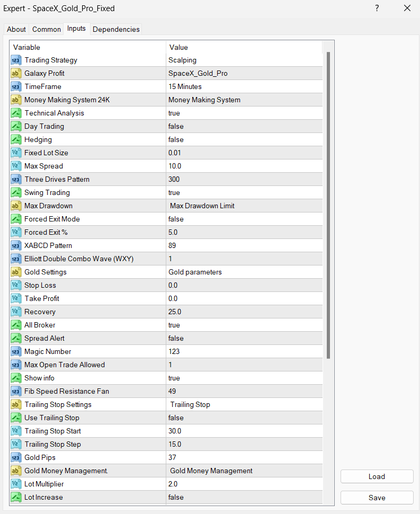Viewport: 420px width, 514px height.
Task: Click the Trailing Stop Start double icon
Action: coord(16,431)
